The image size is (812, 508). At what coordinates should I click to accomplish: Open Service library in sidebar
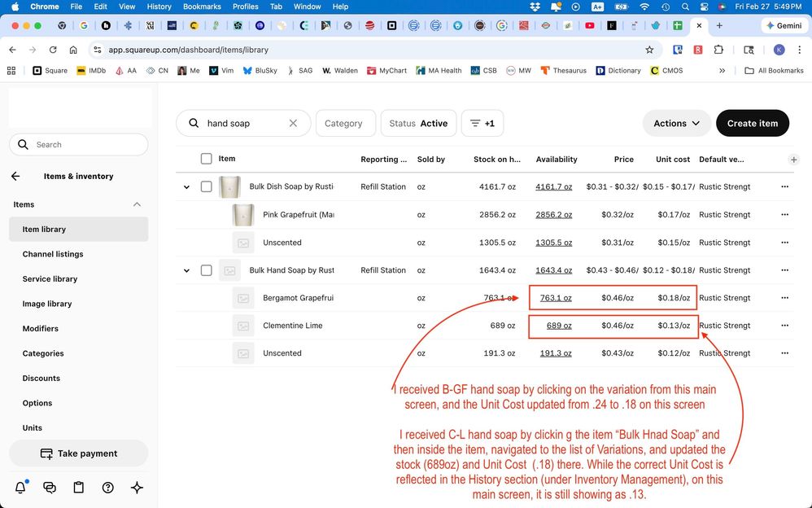click(79, 279)
